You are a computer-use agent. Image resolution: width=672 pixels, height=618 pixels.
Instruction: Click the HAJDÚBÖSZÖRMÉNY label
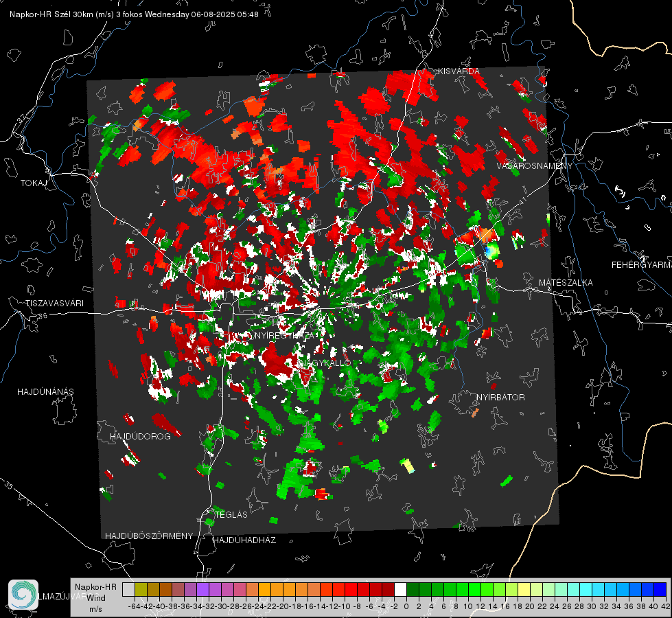(x=149, y=536)
